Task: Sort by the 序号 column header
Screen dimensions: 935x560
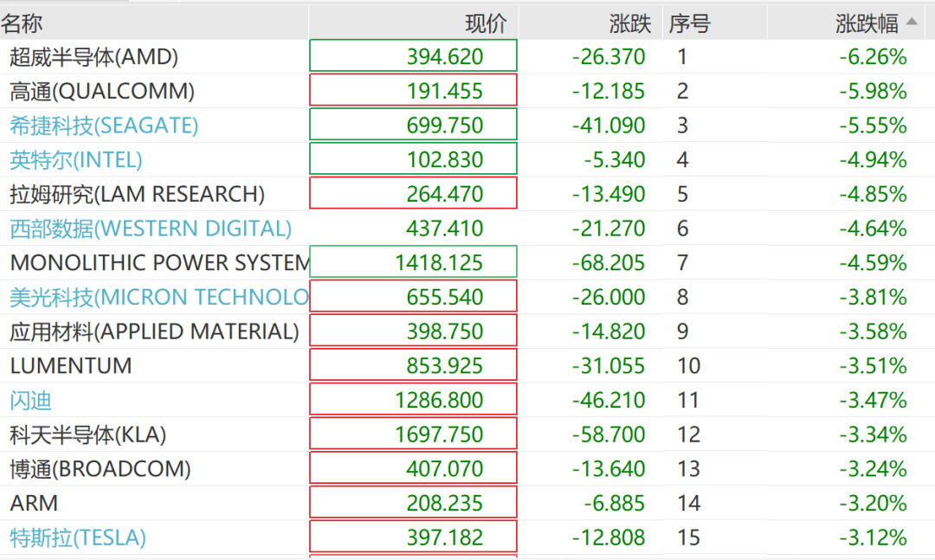Action: tap(689, 23)
